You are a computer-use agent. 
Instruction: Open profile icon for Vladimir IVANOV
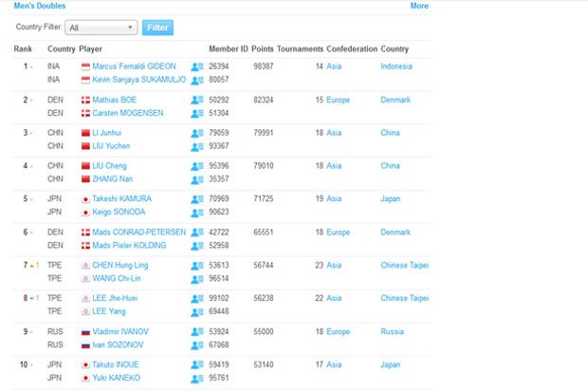click(x=197, y=332)
